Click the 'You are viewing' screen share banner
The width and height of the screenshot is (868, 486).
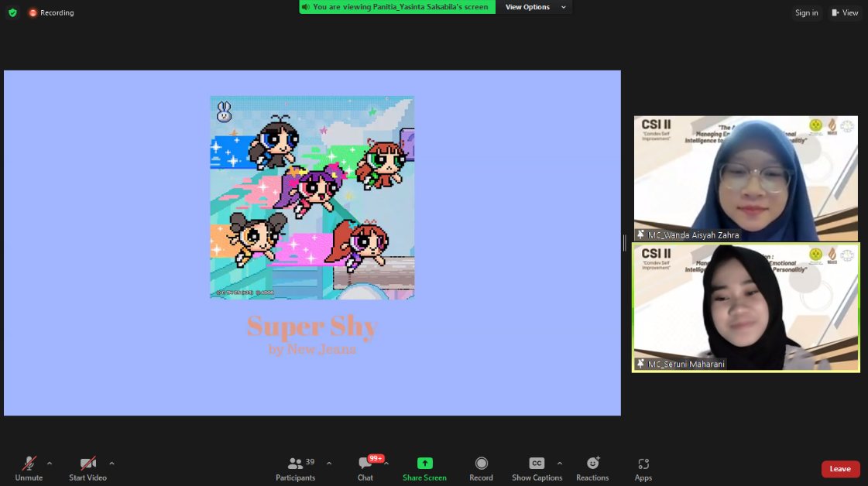pos(397,7)
